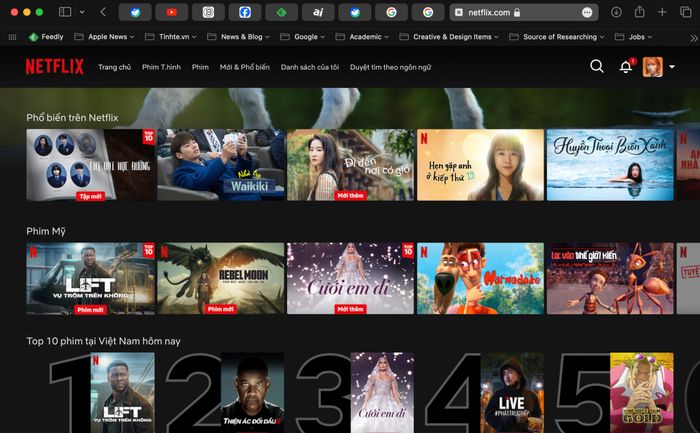Click the 'Phim Mỹ' row title
Viewport: 700px width, 433px height.
(x=46, y=231)
